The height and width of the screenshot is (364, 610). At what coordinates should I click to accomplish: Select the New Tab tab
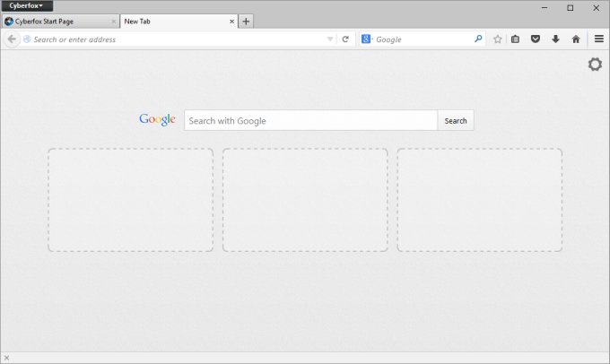coord(179,22)
